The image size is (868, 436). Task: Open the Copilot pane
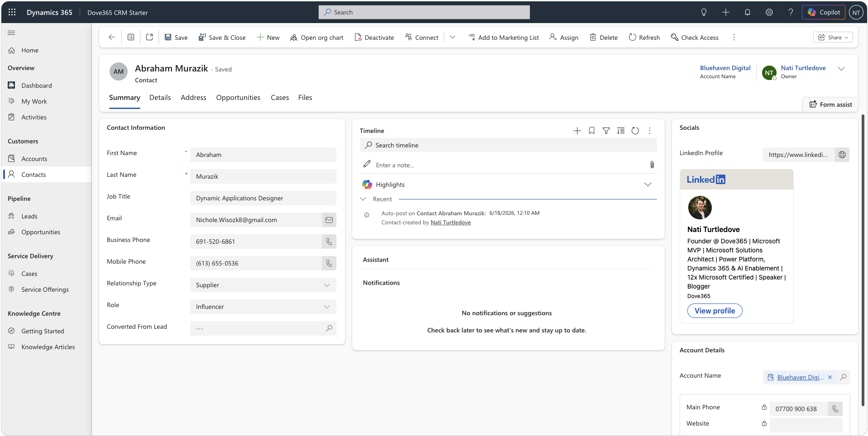click(824, 12)
